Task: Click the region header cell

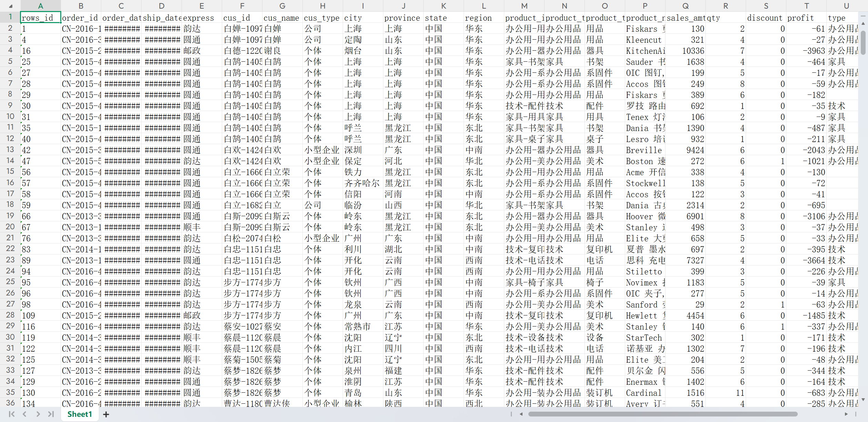Action: (x=484, y=18)
